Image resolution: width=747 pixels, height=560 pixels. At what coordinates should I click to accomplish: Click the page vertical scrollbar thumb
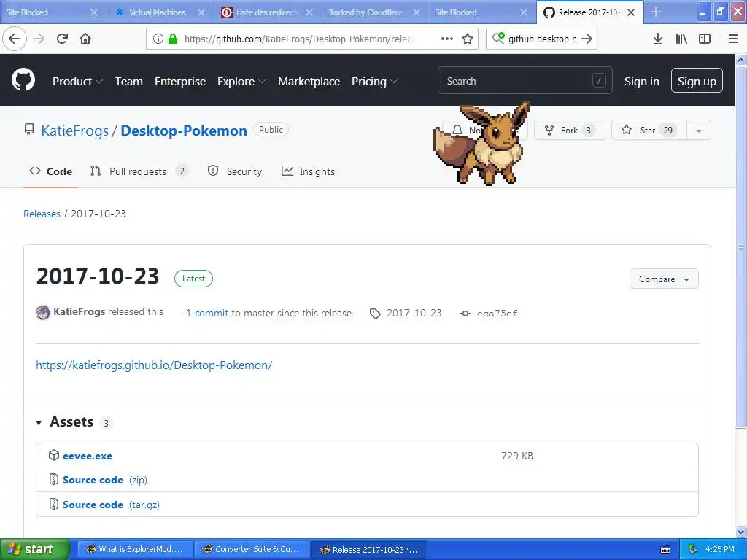point(741,246)
